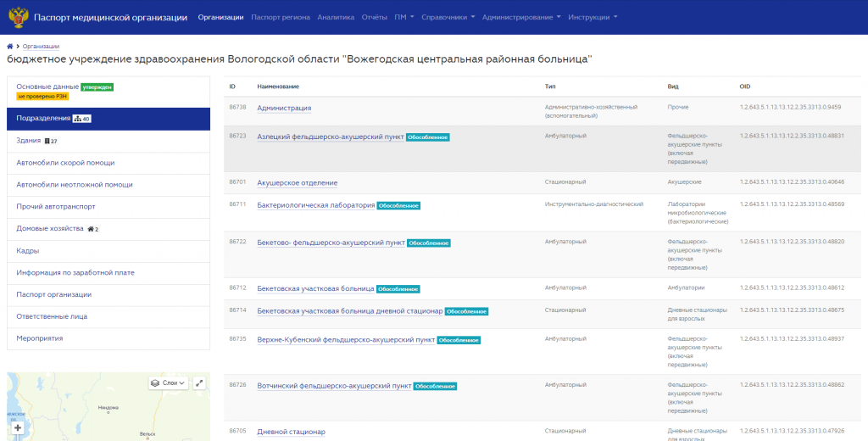Expand the map to fullscreen
The image size is (868, 441).
coord(199,382)
